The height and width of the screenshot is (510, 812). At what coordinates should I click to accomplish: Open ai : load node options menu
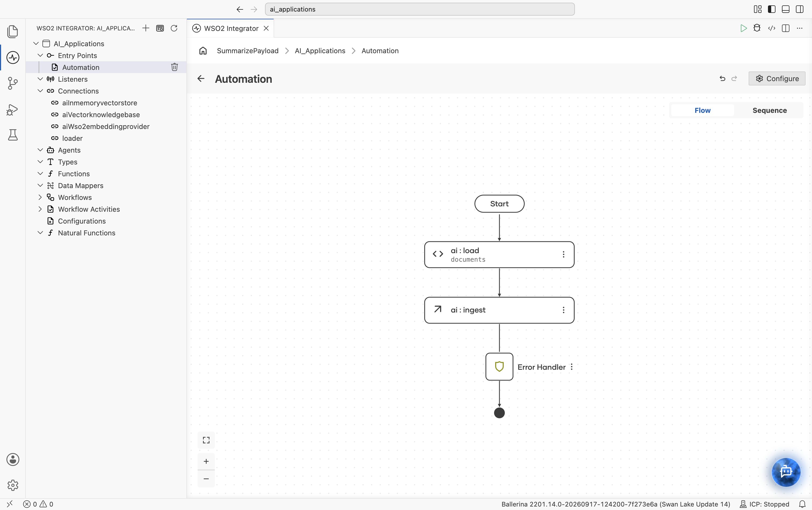(563, 254)
